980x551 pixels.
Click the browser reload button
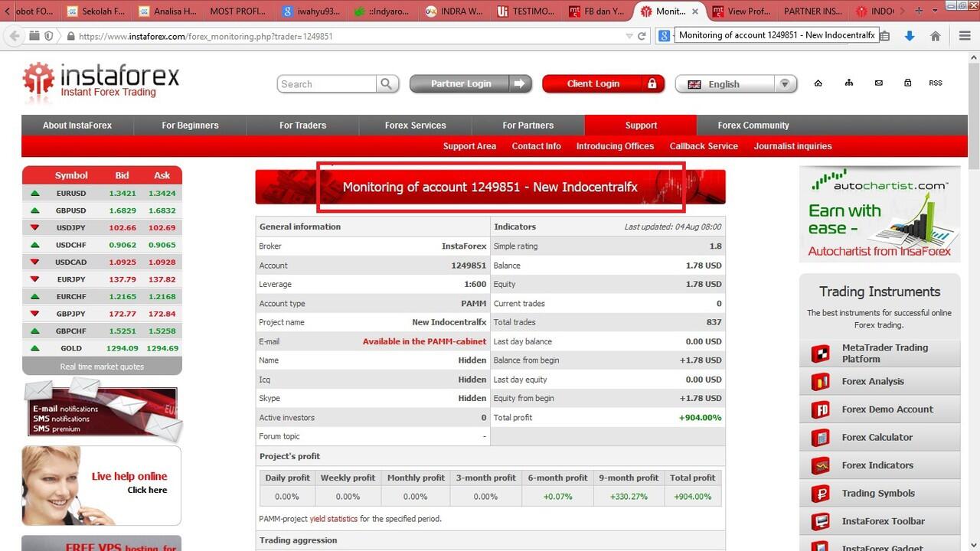pyautogui.click(x=642, y=36)
